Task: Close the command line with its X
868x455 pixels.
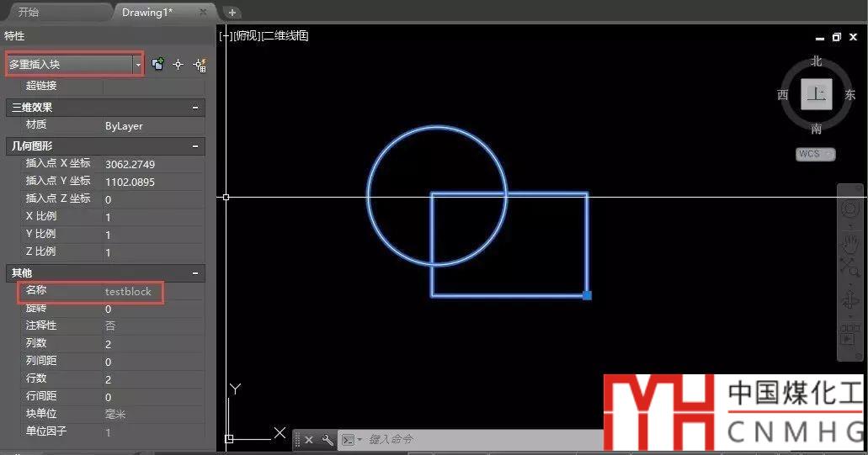Action: (x=309, y=440)
